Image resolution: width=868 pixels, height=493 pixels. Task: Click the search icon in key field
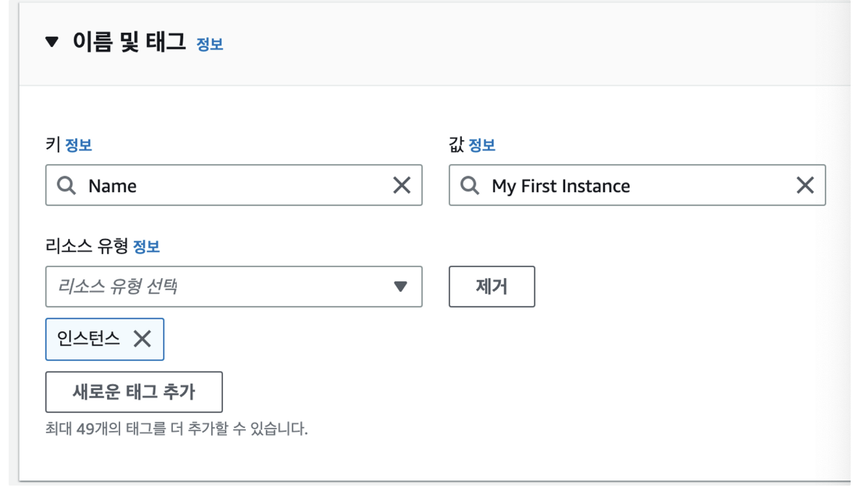(x=66, y=185)
